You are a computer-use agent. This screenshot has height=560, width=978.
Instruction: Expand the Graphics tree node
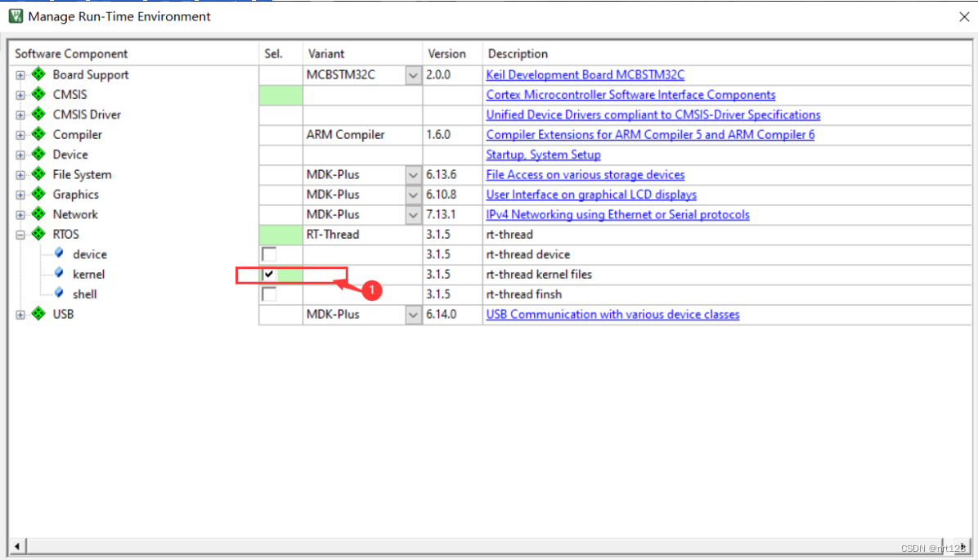[x=20, y=195]
